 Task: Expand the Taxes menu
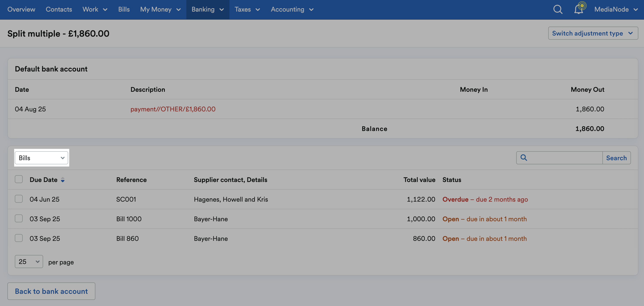coord(247,10)
